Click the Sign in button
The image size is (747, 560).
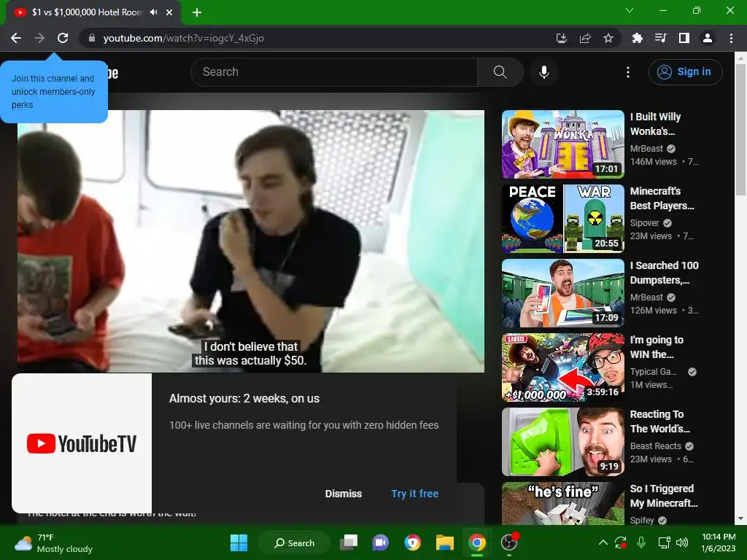tap(685, 72)
